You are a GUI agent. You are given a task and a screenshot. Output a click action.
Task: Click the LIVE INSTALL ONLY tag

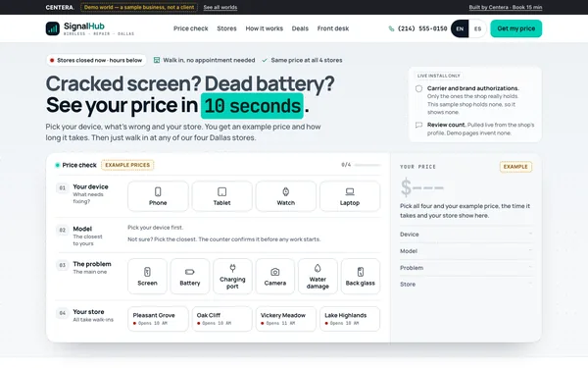click(x=438, y=76)
